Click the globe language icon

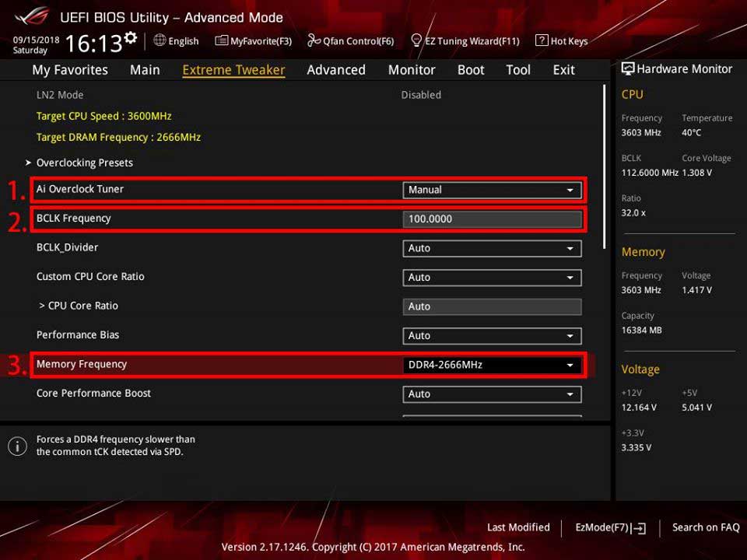[x=160, y=40]
